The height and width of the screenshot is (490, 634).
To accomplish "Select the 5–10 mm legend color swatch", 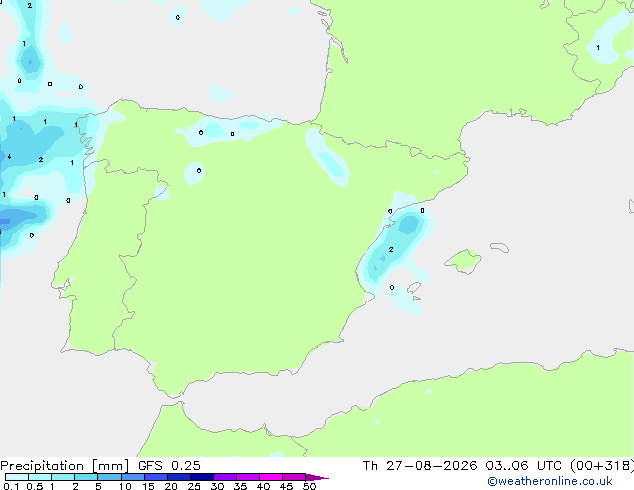I will (110, 477).
